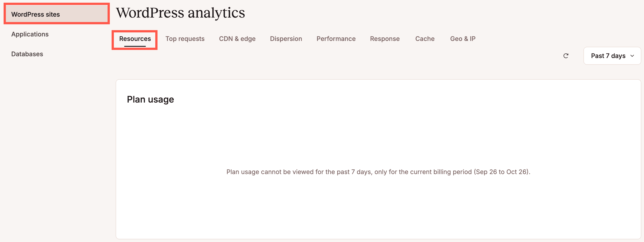Open the Geo & IP tab
This screenshot has height=242, width=644.
pos(463,38)
